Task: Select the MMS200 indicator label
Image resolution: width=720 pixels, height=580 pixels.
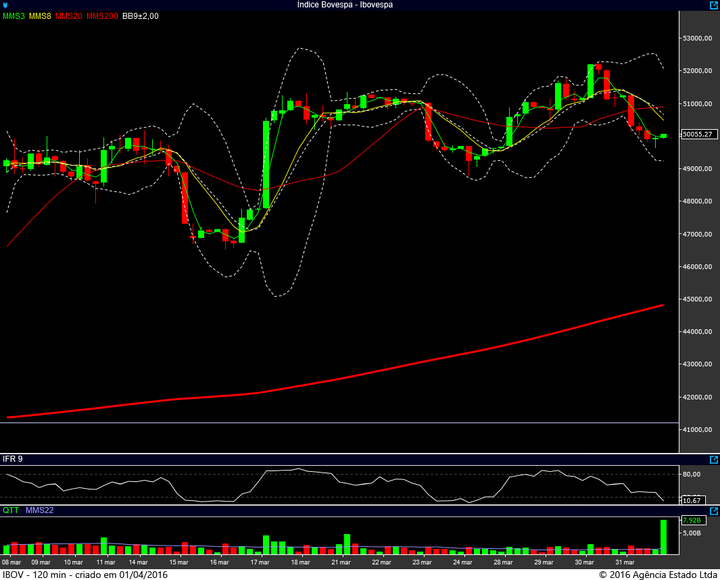Action: pos(102,16)
